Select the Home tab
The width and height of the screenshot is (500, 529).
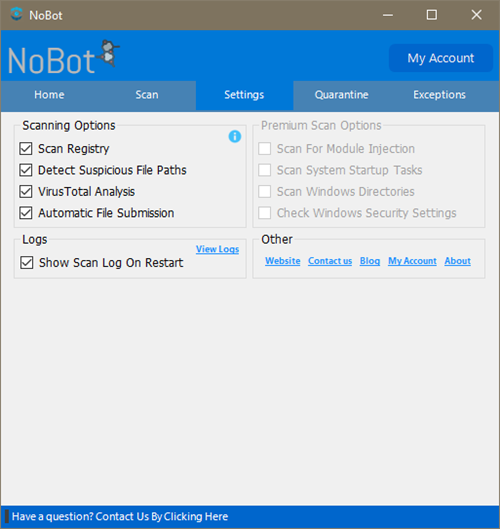(x=49, y=95)
